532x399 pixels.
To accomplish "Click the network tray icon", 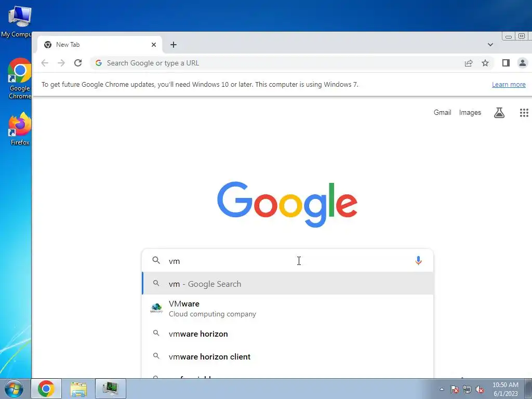I will tap(467, 389).
